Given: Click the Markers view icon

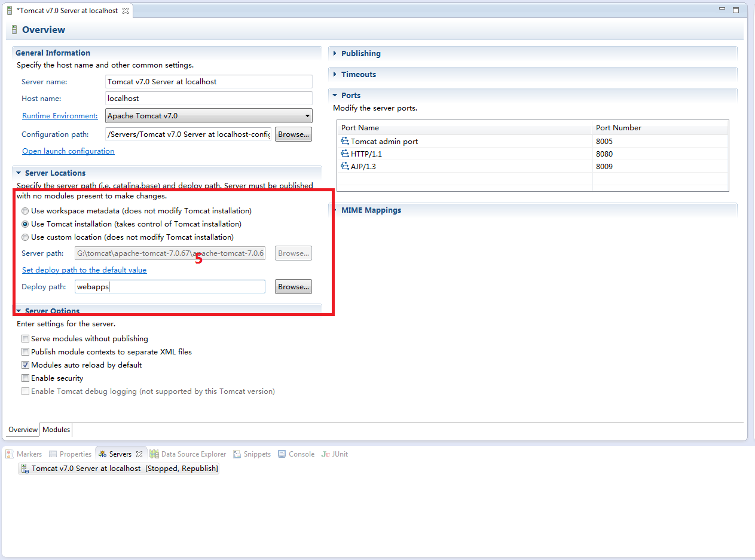Looking at the screenshot, I should pyautogui.click(x=10, y=454).
